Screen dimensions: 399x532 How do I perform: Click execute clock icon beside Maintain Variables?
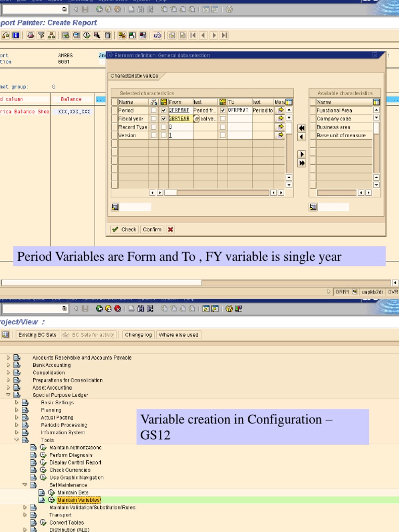(51, 500)
